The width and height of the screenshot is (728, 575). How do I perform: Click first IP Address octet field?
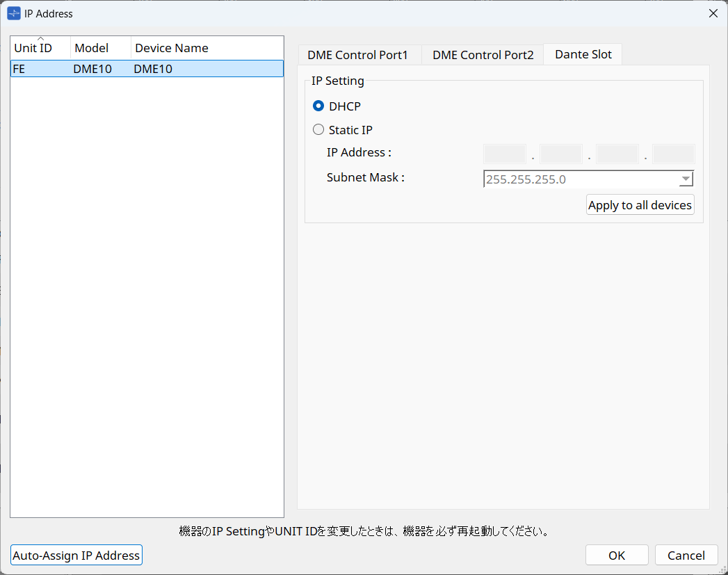(x=505, y=154)
